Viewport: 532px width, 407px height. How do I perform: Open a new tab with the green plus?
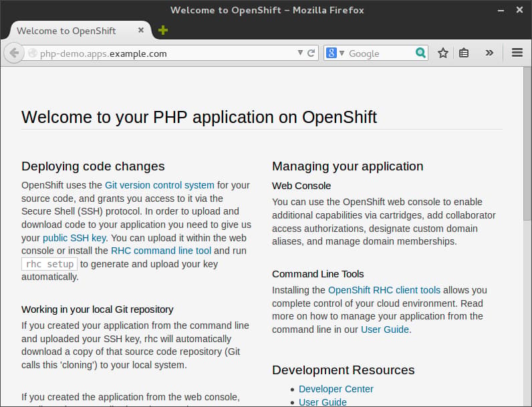[163, 30]
